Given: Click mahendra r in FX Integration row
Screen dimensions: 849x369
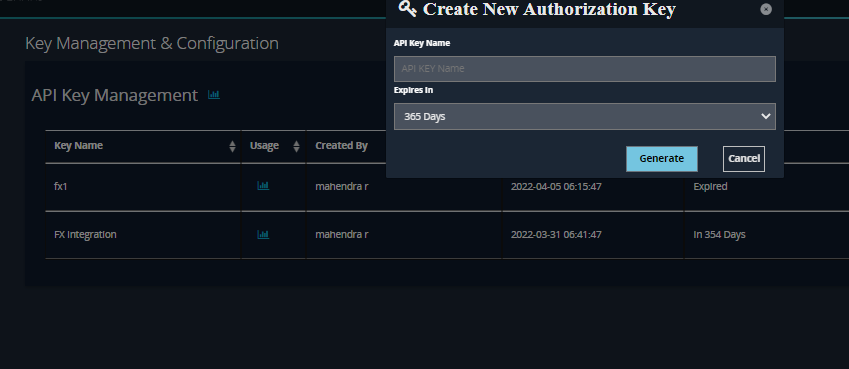Looking at the screenshot, I should 342,235.
